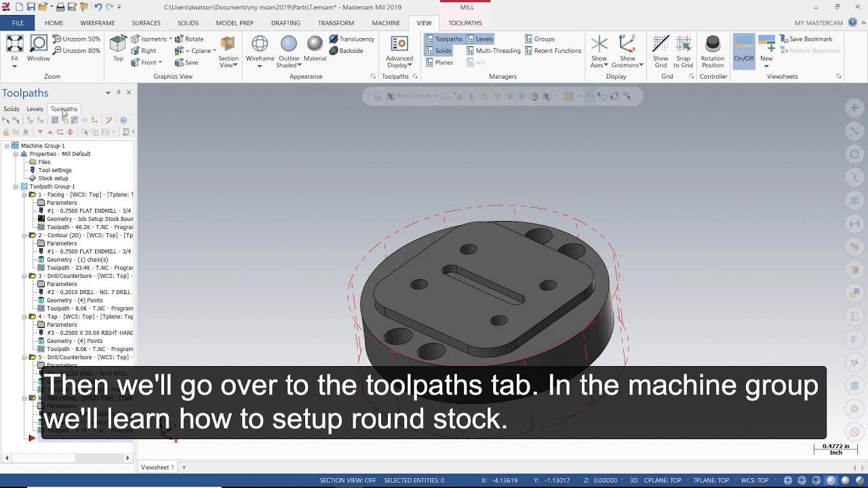
Task: Open Stock setup properties
Action: click(53, 178)
